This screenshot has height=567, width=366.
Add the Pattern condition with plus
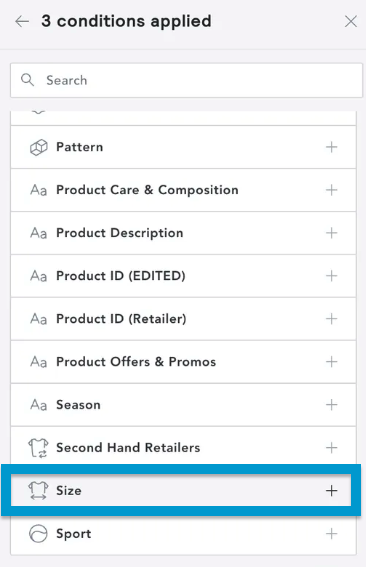click(x=331, y=147)
